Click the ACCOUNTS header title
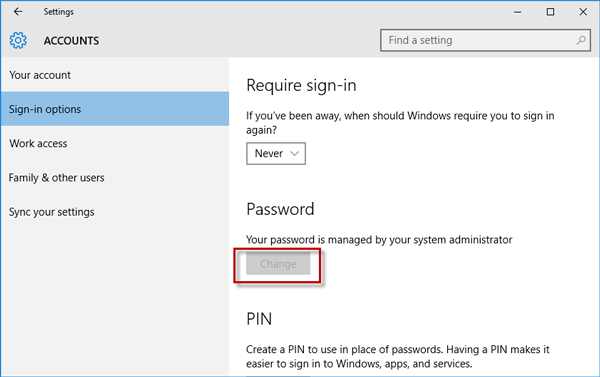 (71, 41)
